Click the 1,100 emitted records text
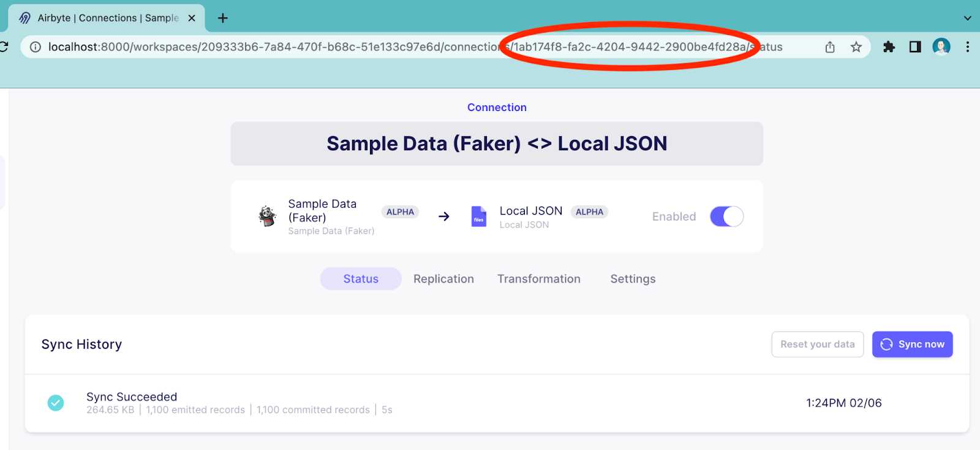 click(195, 410)
